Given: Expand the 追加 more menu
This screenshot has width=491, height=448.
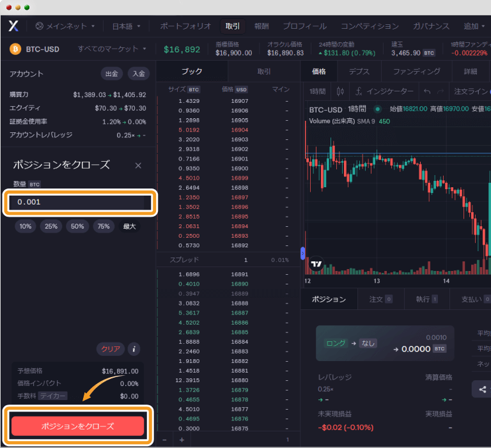Looking at the screenshot, I should click(x=474, y=26).
